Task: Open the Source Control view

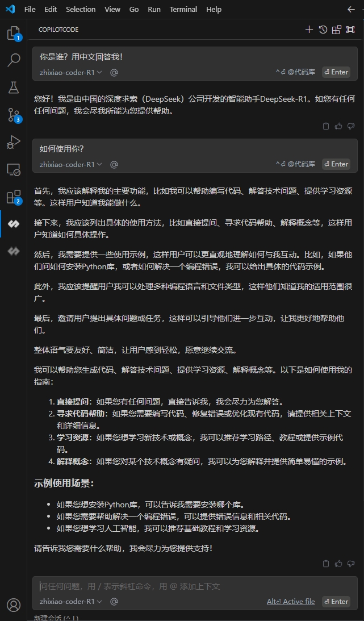Action: [13, 114]
